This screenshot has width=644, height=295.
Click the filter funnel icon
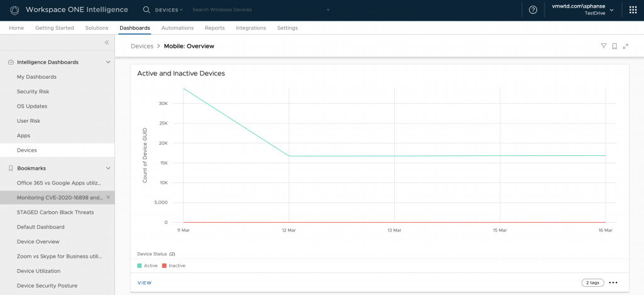click(x=604, y=46)
